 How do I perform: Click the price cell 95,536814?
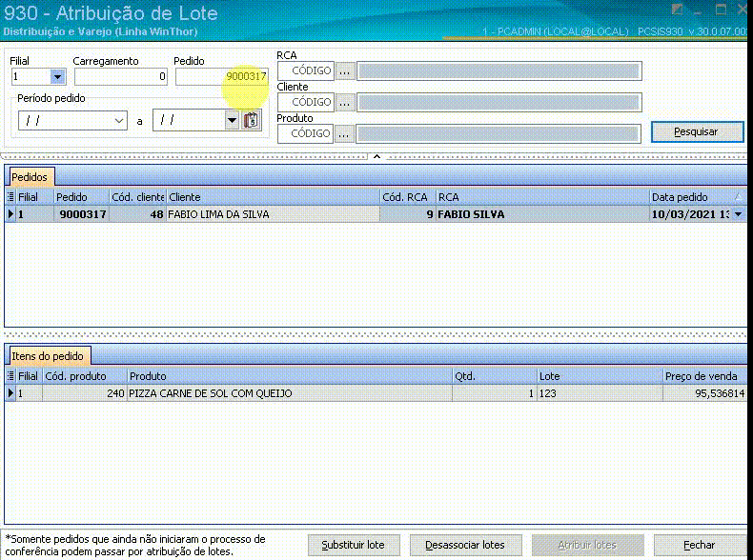point(704,393)
